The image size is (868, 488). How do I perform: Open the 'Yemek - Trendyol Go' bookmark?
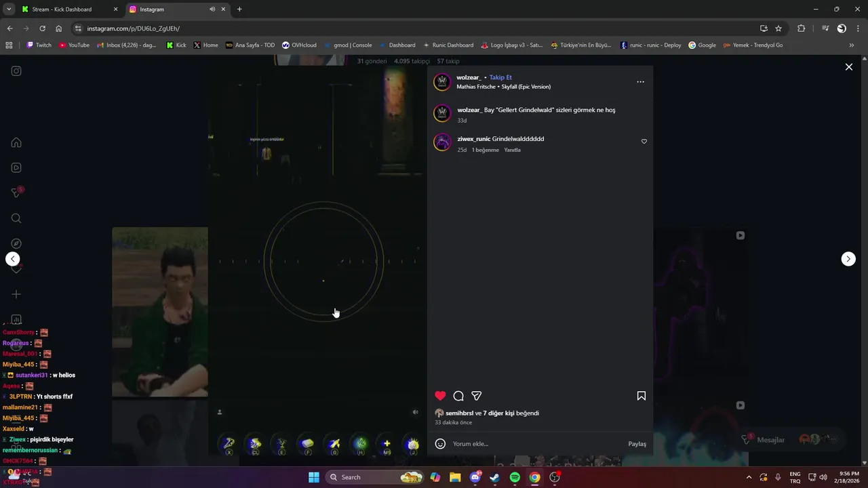(x=753, y=45)
